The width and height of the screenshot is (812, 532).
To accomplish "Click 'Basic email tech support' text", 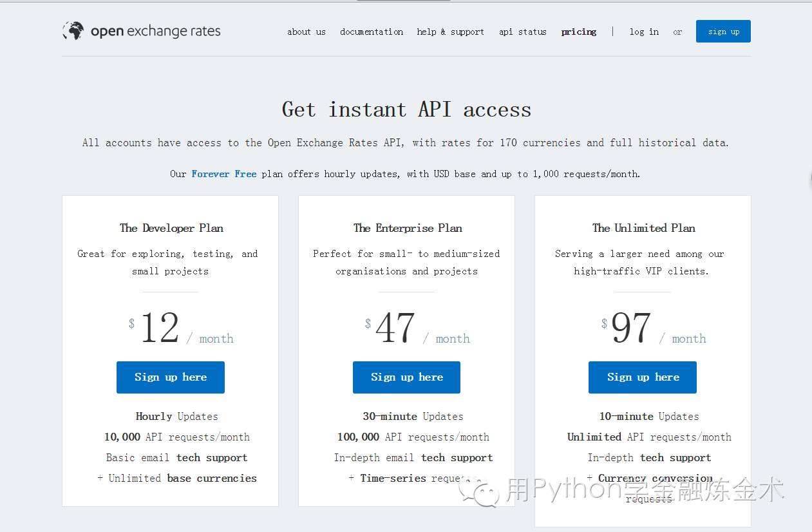I will click(177, 458).
